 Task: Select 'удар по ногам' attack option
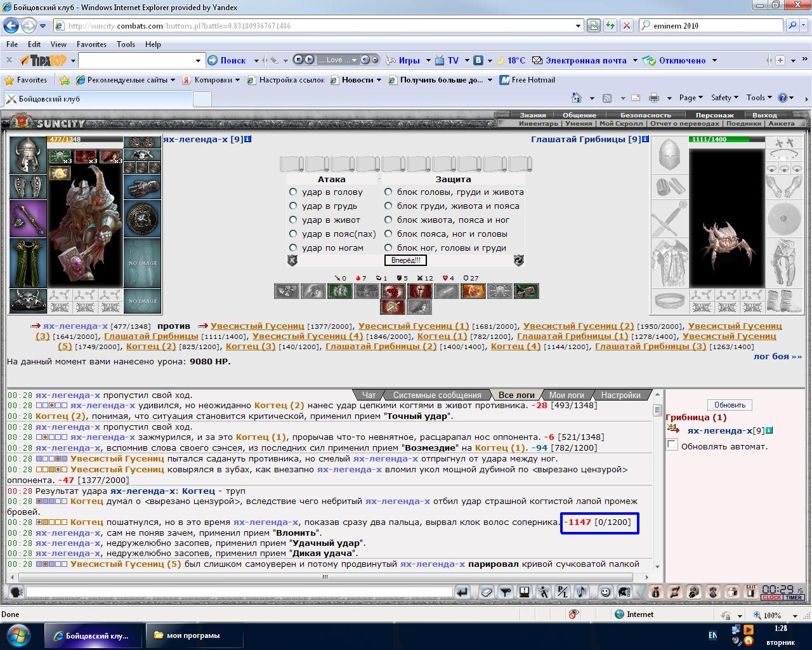[293, 248]
